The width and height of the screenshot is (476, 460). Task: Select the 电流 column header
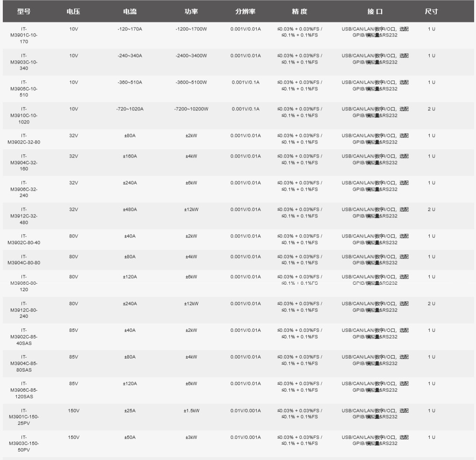(130, 12)
